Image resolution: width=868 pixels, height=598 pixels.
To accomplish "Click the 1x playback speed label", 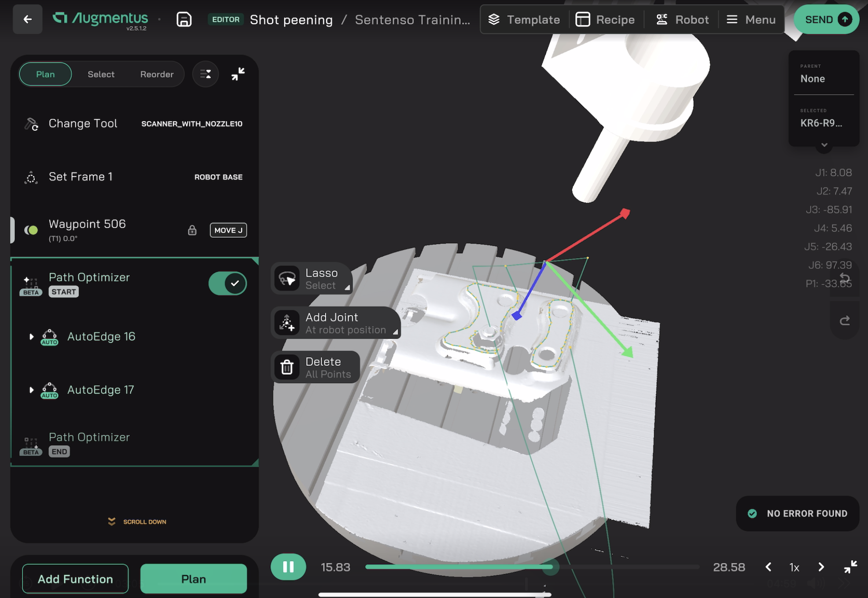I will click(x=794, y=567).
